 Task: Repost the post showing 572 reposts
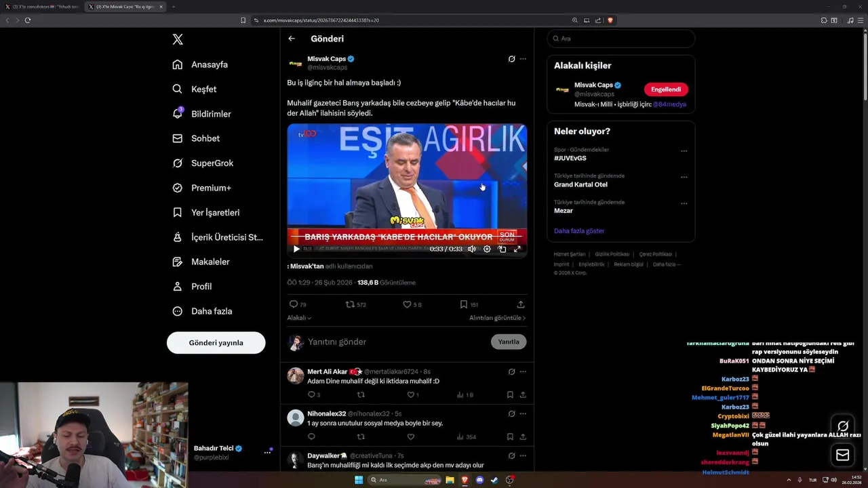click(356, 304)
